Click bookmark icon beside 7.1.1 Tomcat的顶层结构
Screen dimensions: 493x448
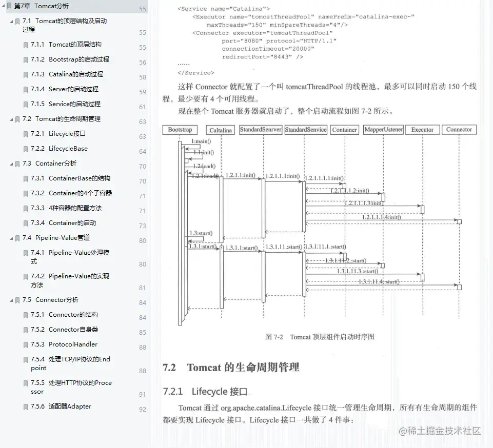[x=26, y=45]
